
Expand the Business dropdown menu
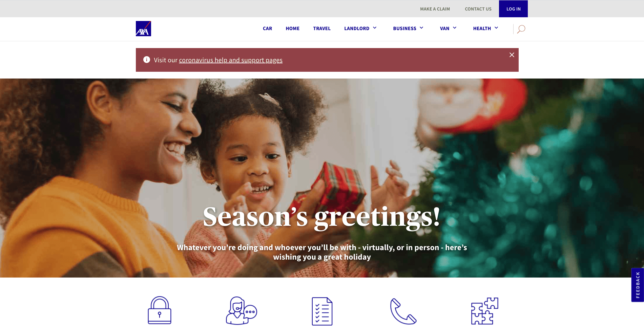pyautogui.click(x=408, y=28)
